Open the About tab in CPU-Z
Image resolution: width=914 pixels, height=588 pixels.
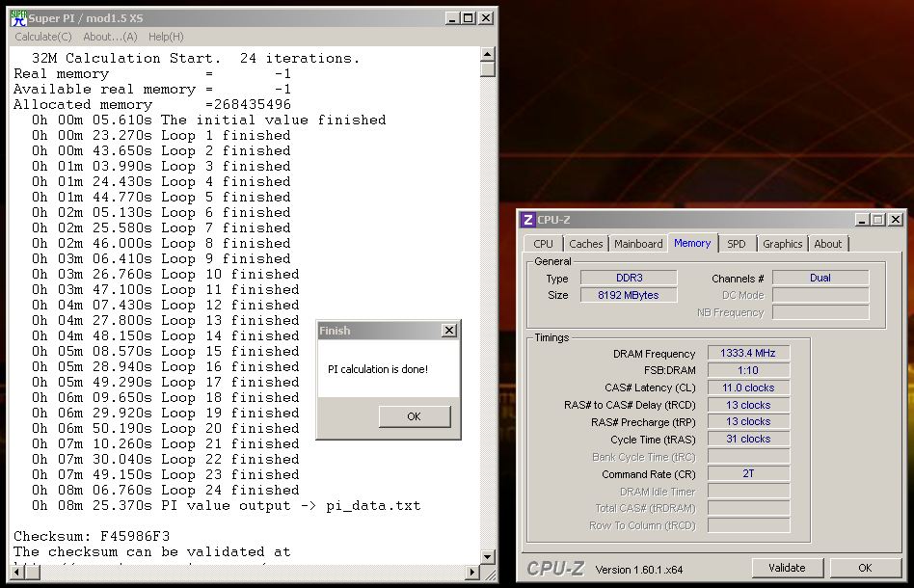828,244
